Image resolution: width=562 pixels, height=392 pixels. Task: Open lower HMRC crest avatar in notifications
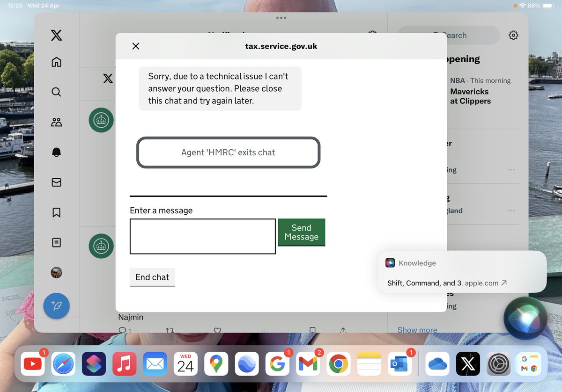click(101, 246)
